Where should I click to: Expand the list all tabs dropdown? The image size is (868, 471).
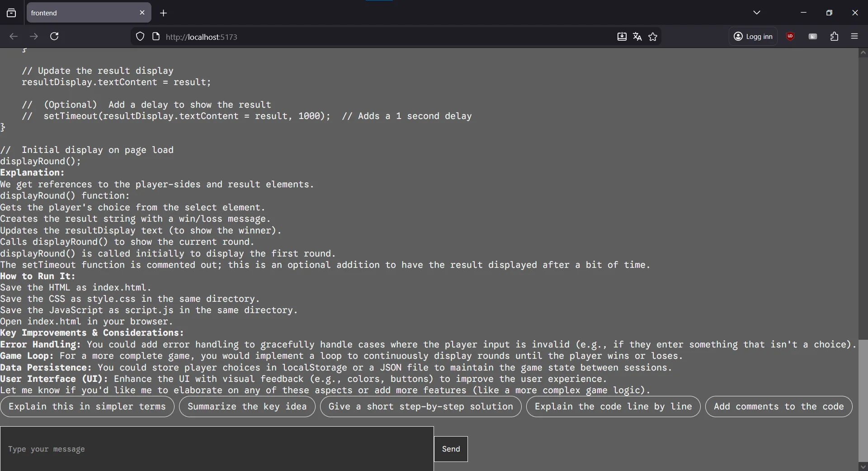pyautogui.click(x=757, y=13)
